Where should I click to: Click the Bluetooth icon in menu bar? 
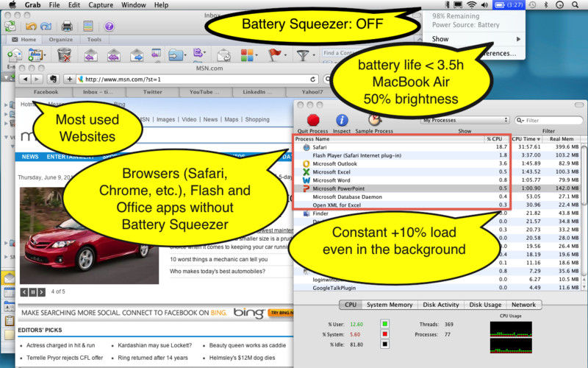point(546,5)
